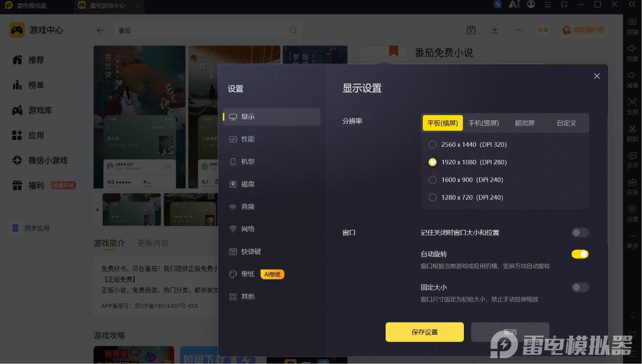Click the search field containing 番茄

coord(207,30)
